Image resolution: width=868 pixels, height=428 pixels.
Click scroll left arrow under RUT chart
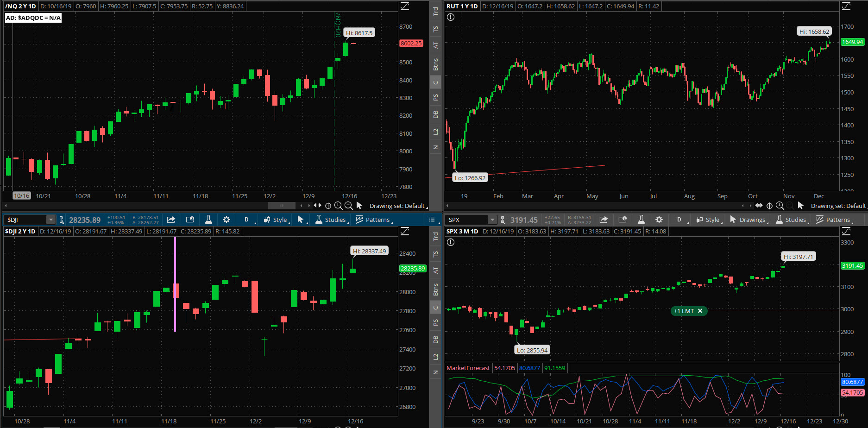(447, 206)
